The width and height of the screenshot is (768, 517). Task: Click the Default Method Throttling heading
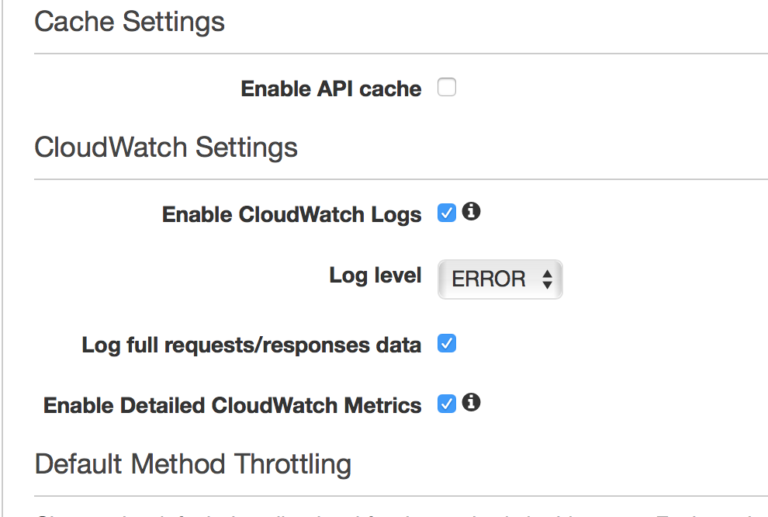pyautogui.click(x=193, y=464)
